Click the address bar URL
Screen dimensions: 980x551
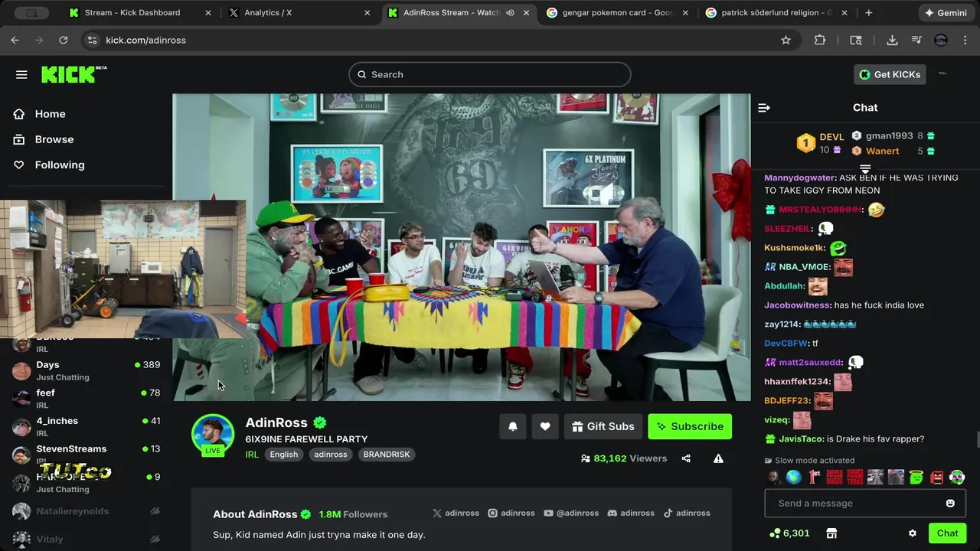coord(145,40)
